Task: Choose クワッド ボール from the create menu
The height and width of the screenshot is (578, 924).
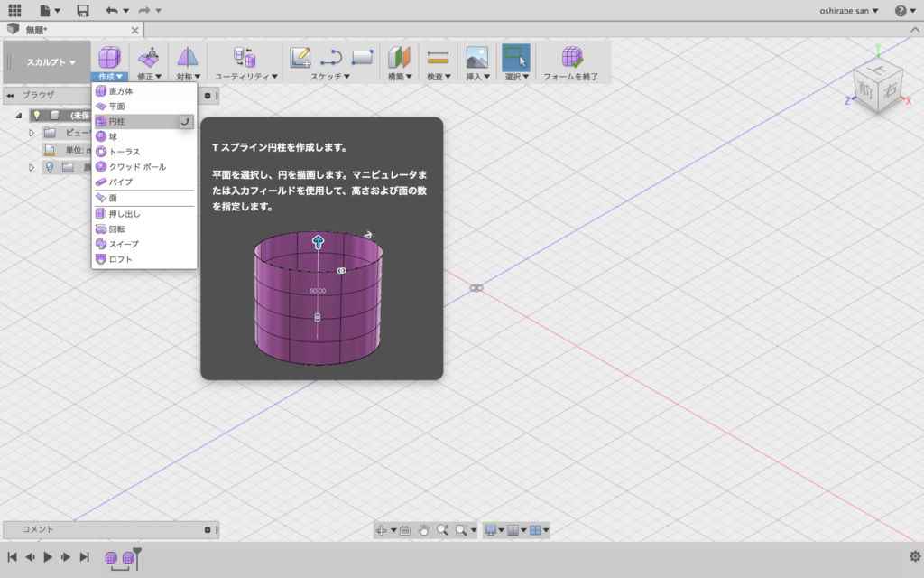Action: click(x=144, y=167)
